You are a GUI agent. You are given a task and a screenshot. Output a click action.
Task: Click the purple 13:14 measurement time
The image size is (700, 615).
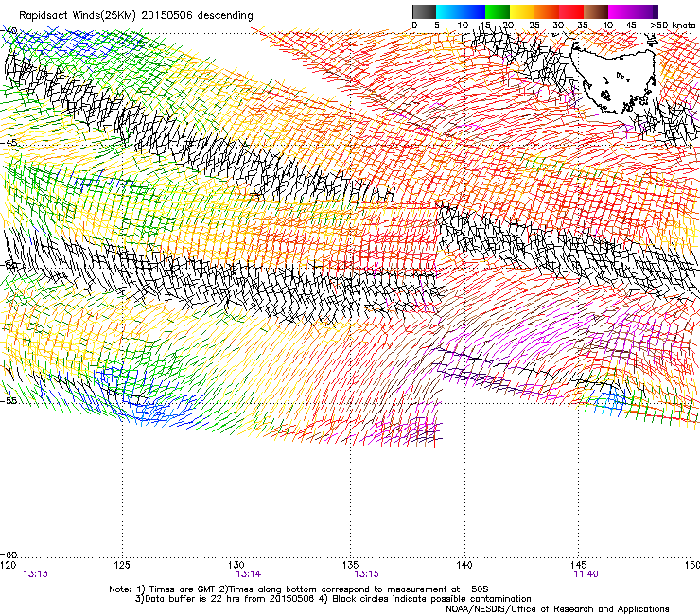[249, 574]
